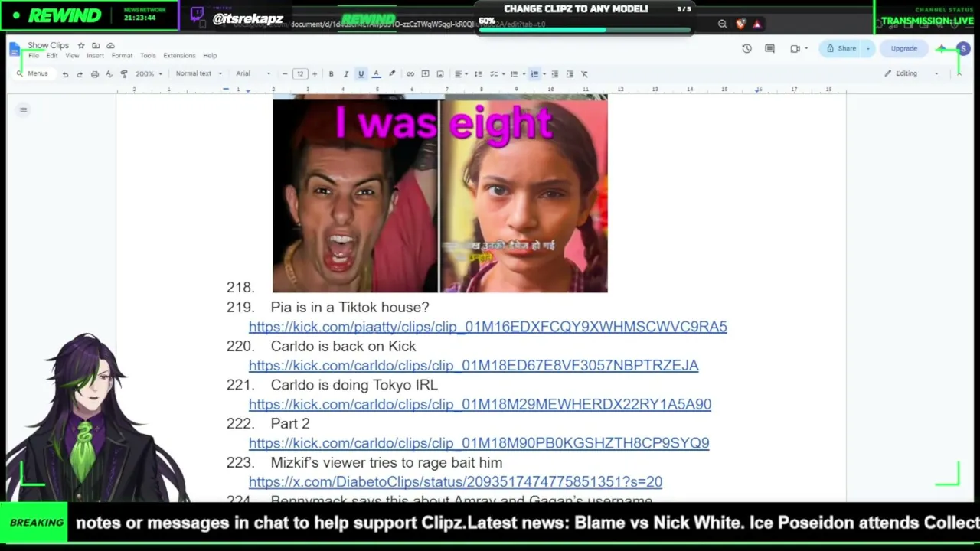This screenshot has height=551, width=980.
Task: Open the Editing mode dropdown
Action: point(911,74)
